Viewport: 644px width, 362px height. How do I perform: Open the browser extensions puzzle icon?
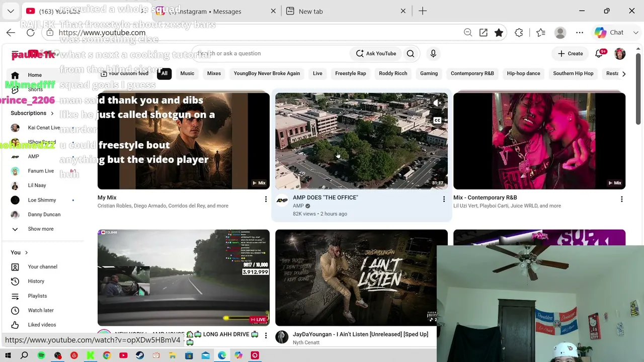(519, 33)
